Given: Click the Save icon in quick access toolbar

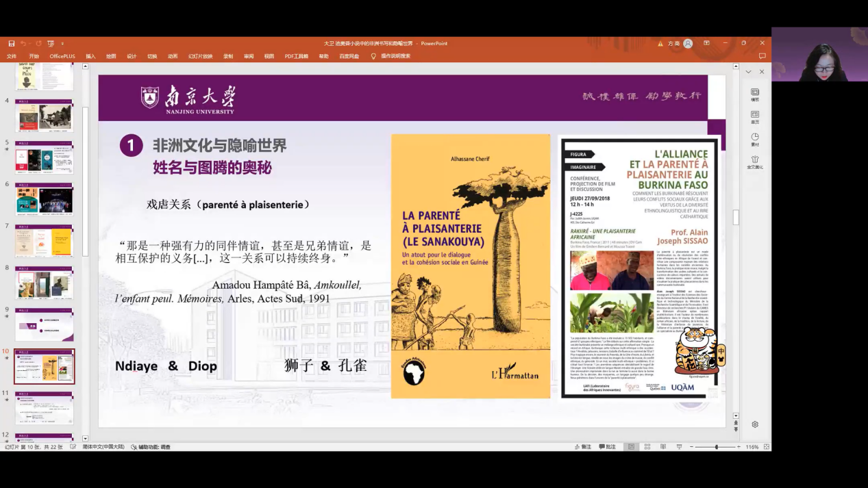Looking at the screenshot, I should pos(12,44).
